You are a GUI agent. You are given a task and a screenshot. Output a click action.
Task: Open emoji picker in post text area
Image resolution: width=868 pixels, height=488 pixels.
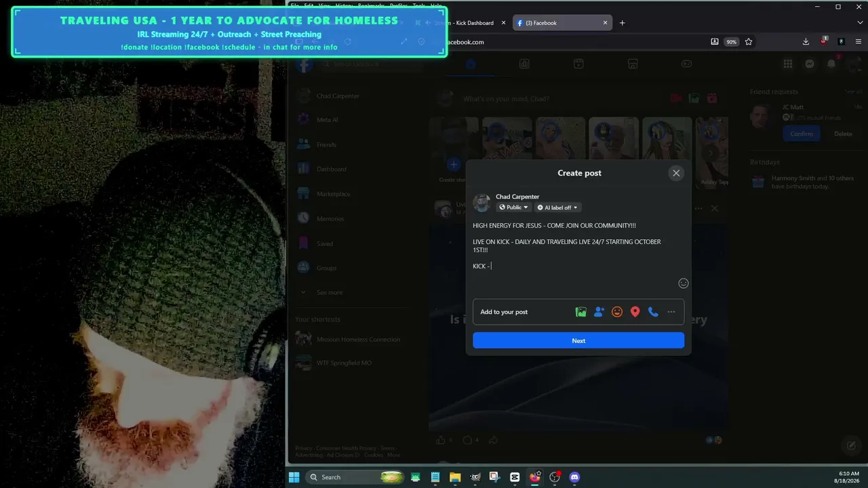point(684,283)
